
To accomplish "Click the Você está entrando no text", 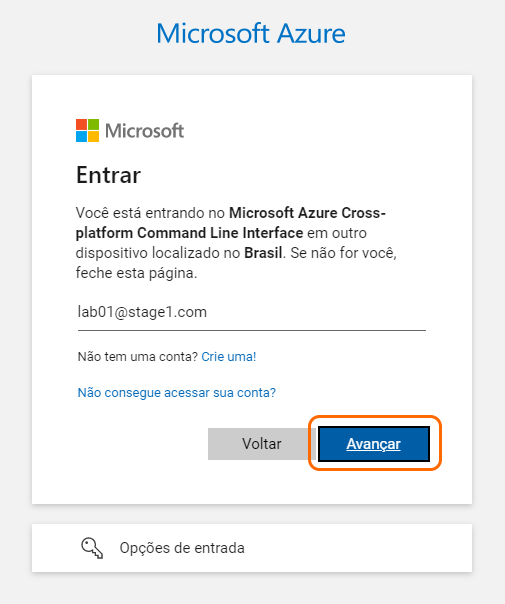I will (151, 213).
